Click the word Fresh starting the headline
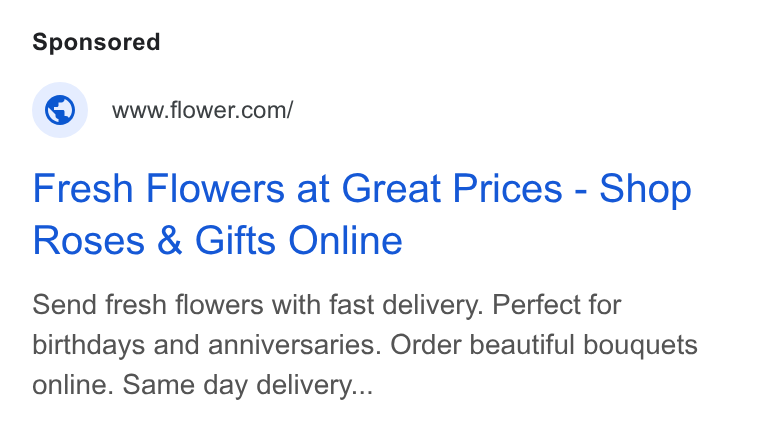 click(83, 189)
